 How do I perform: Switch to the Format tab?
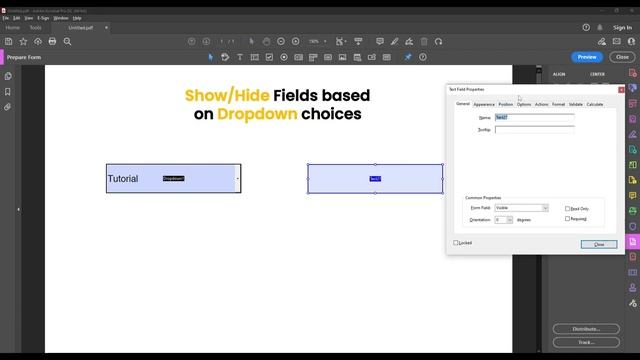tap(558, 104)
